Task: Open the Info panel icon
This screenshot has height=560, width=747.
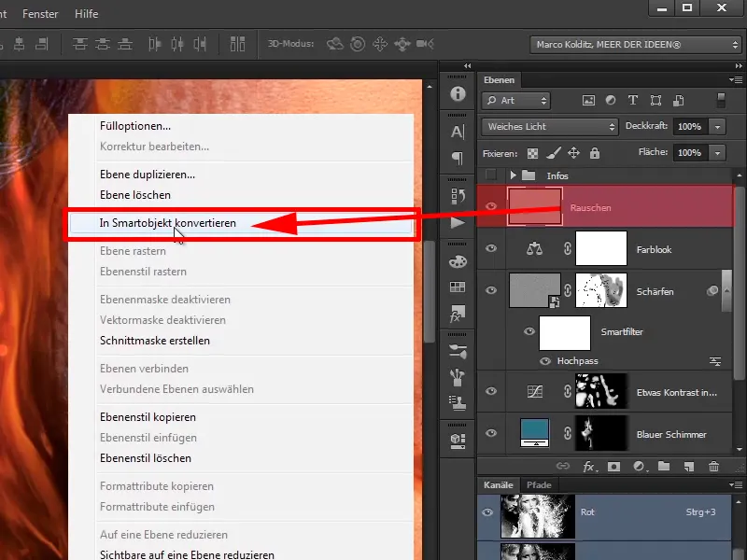Action: point(458,94)
